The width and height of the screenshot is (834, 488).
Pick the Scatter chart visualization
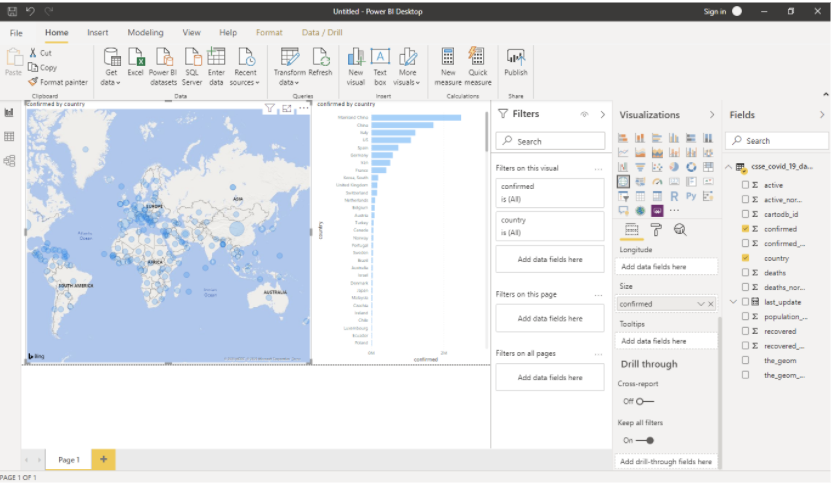click(x=657, y=167)
